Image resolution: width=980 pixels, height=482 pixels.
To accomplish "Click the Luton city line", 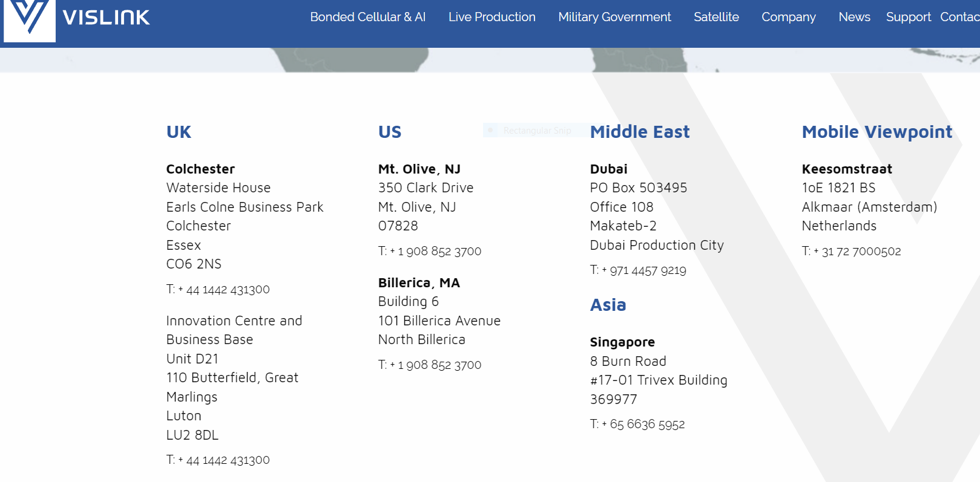I will pos(184,416).
